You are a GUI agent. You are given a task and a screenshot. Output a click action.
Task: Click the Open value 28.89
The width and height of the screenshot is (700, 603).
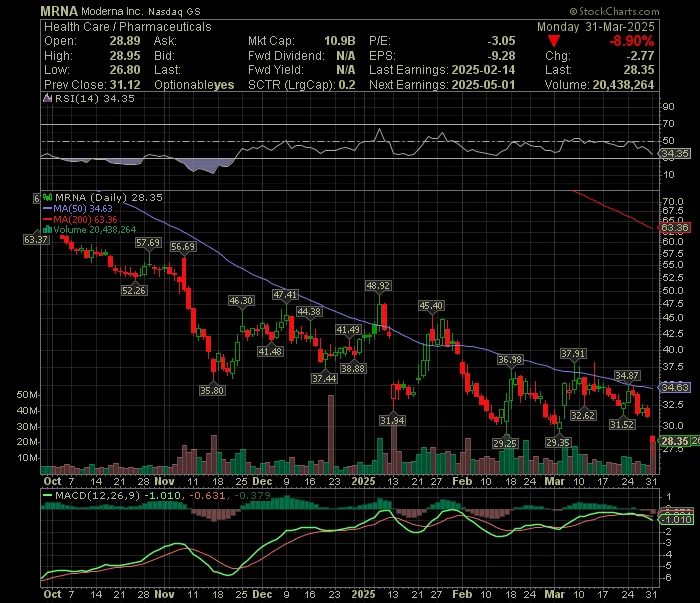[125, 41]
